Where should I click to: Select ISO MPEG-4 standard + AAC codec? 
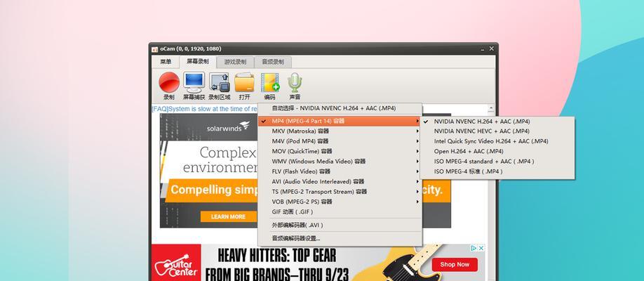497,162
